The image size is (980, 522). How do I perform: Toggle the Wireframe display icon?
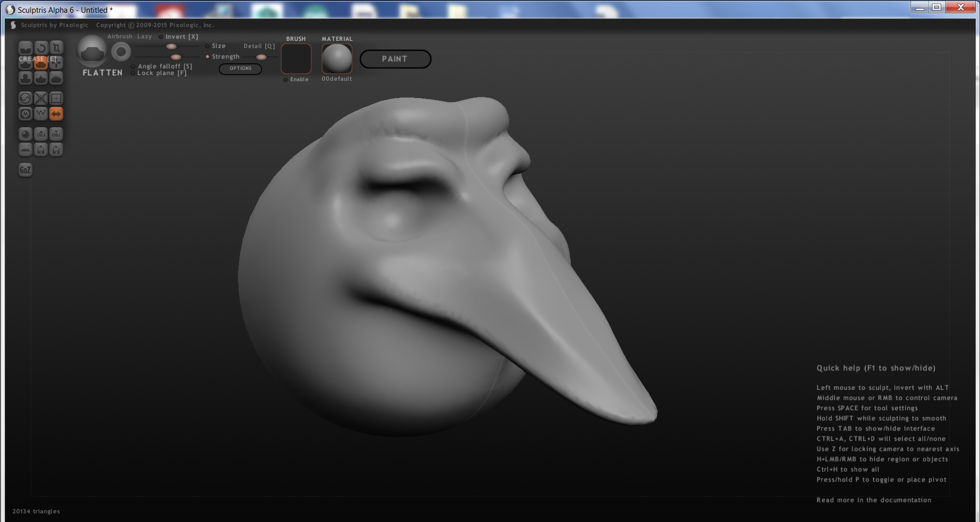[41, 113]
